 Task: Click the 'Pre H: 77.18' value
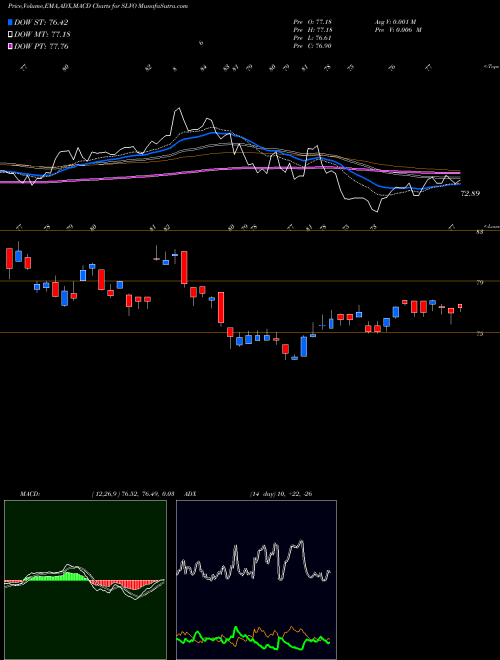(312, 30)
